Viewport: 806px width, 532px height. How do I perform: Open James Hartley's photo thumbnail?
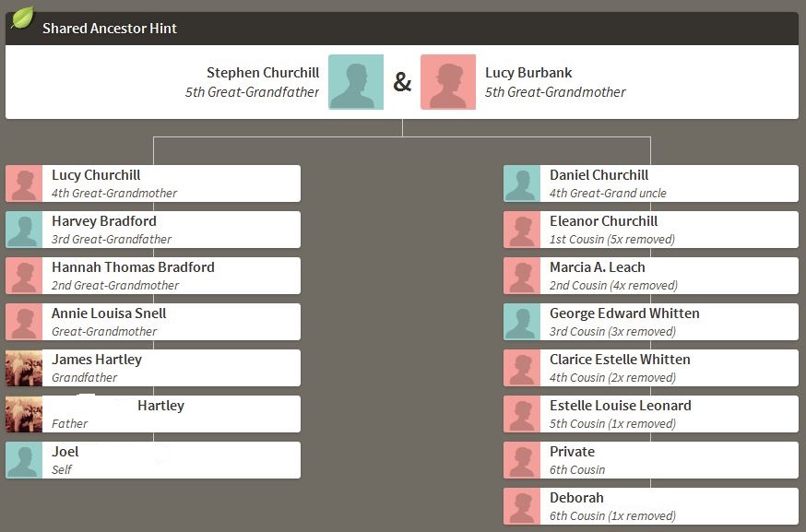pos(24,368)
